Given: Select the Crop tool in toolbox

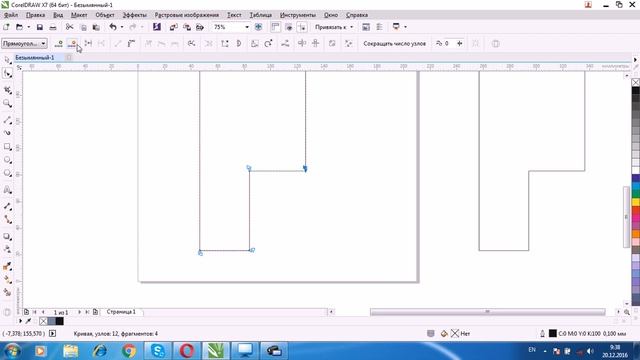Looking at the screenshot, I should 7,90.
